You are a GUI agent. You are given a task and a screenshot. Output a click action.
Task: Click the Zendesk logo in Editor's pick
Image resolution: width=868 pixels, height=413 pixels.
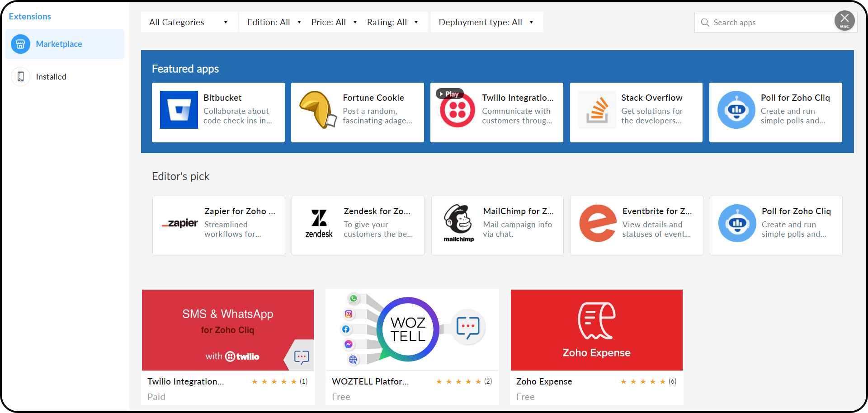pyautogui.click(x=319, y=223)
